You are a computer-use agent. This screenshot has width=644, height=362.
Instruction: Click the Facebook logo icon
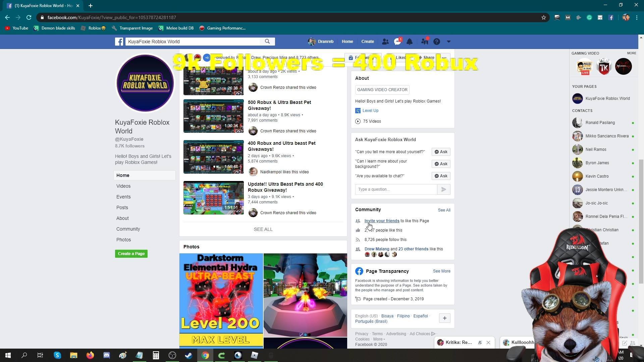point(119,42)
